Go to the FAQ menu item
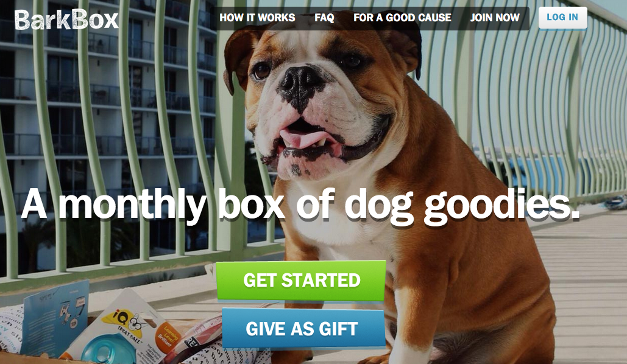The width and height of the screenshot is (627, 364). 324,18
